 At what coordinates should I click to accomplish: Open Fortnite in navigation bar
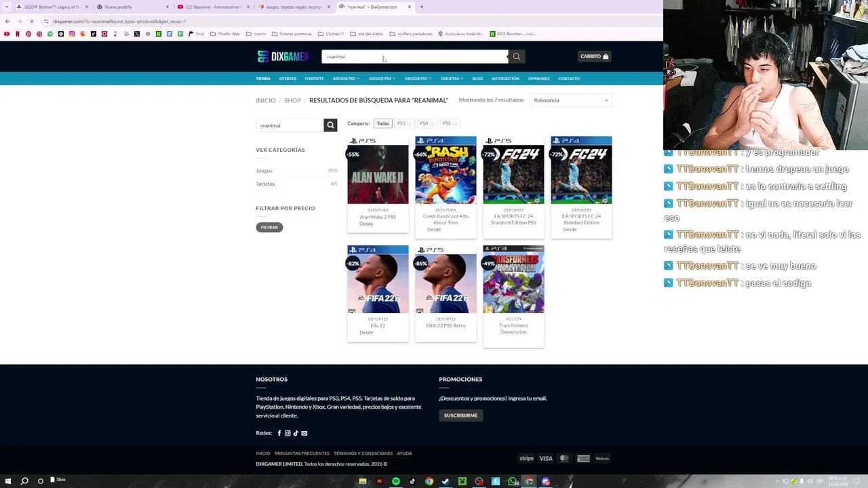314,79
